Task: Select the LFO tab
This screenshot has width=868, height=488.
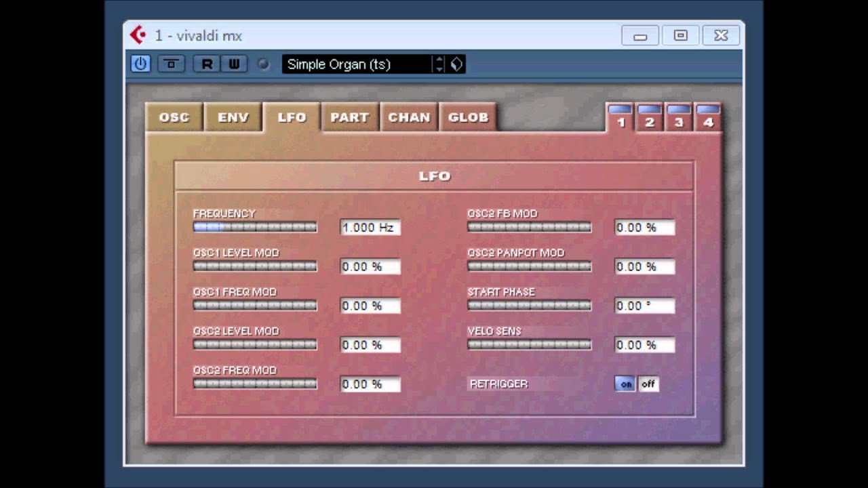Action: click(x=292, y=117)
